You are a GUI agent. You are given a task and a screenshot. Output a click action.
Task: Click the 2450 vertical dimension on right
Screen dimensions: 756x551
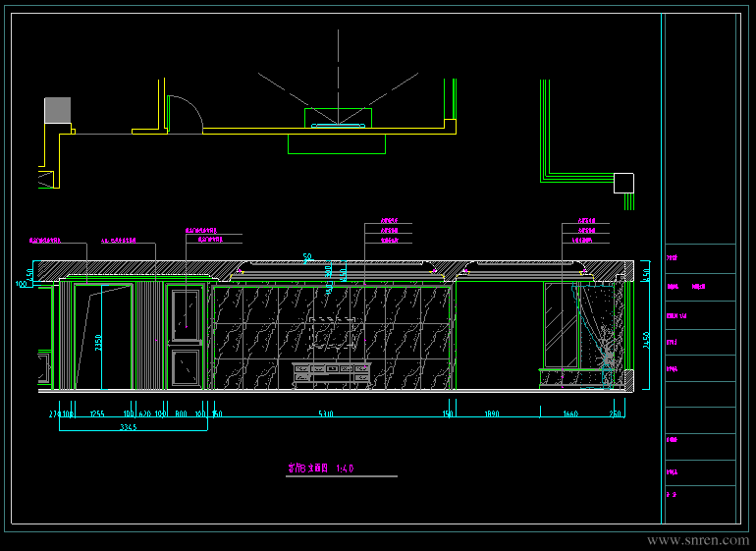[x=646, y=339]
